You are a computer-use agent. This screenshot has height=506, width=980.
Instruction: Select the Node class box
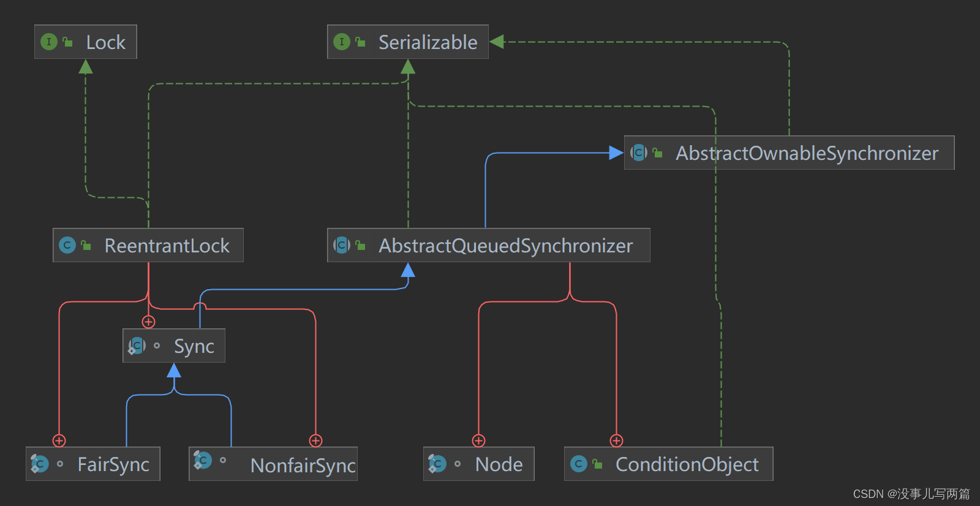point(479,464)
